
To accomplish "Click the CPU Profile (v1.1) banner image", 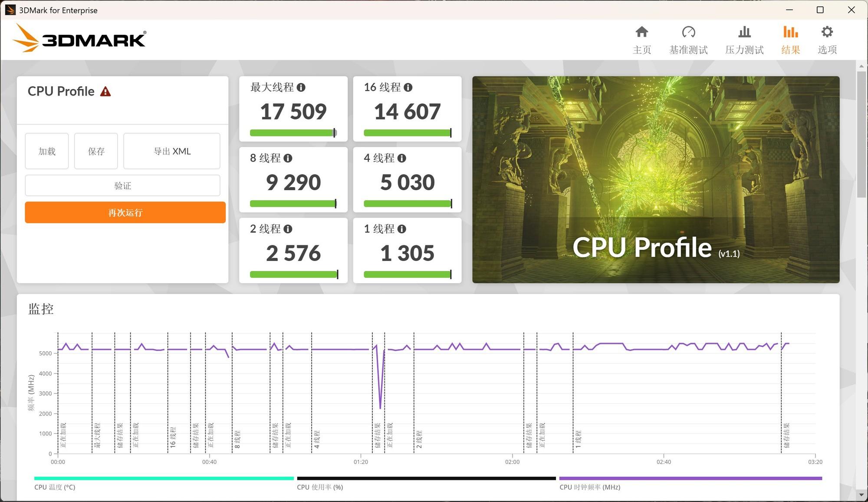I will pyautogui.click(x=656, y=179).
